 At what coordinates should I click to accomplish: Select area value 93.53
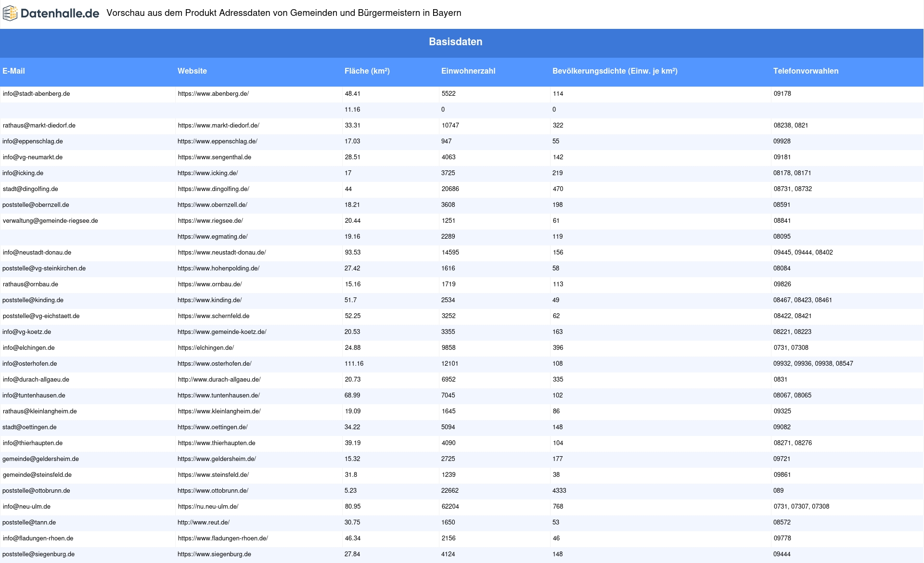coord(353,253)
